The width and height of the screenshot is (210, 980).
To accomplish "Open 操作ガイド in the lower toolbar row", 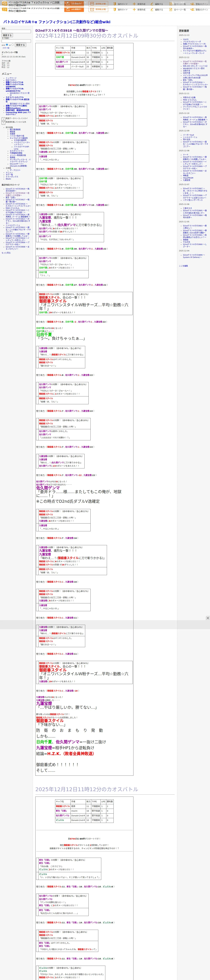I will click(x=120, y=9).
